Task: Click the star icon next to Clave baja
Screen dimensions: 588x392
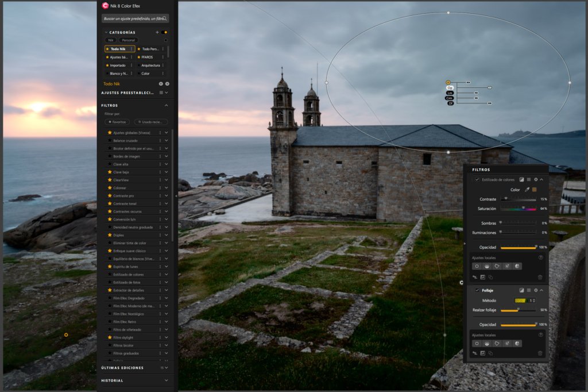Action: (110, 172)
